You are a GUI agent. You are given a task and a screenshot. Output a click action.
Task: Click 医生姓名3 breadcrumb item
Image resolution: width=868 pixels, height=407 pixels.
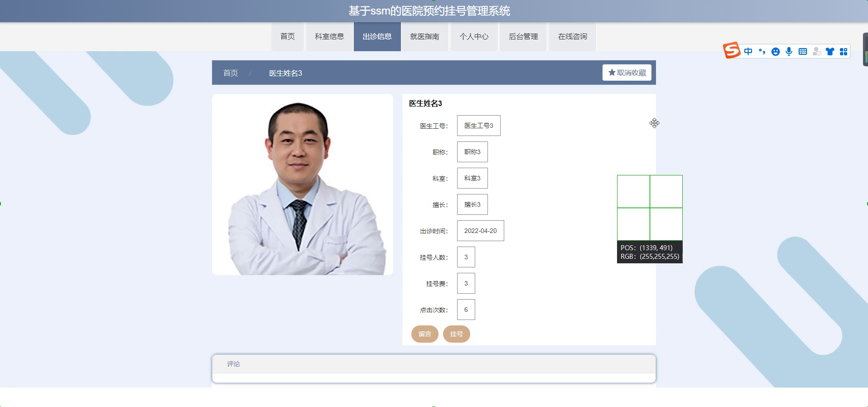286,73
